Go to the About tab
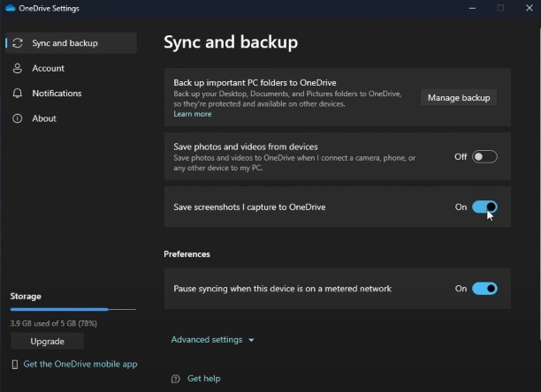541x392 pixels. (x=71, y=118)
